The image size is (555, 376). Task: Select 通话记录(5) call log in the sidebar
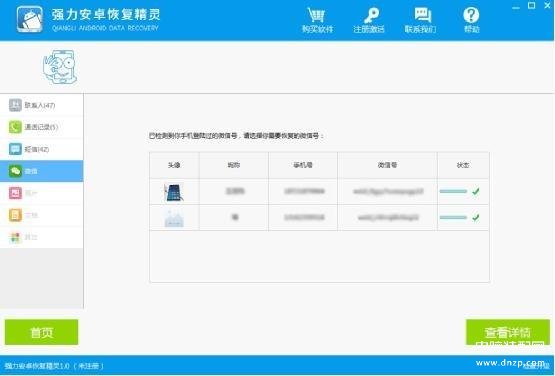(x=41, y=127)
